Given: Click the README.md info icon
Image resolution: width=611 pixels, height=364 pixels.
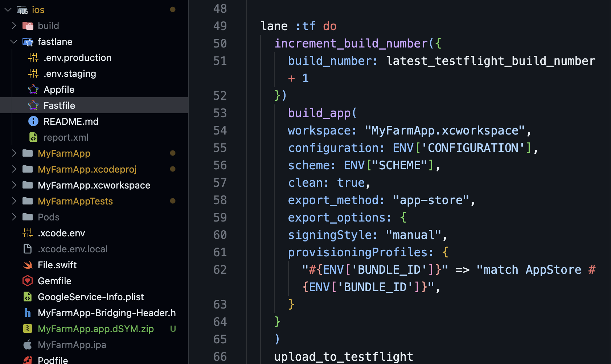Looking at the screenshot, I should click(x=33, y=121).
